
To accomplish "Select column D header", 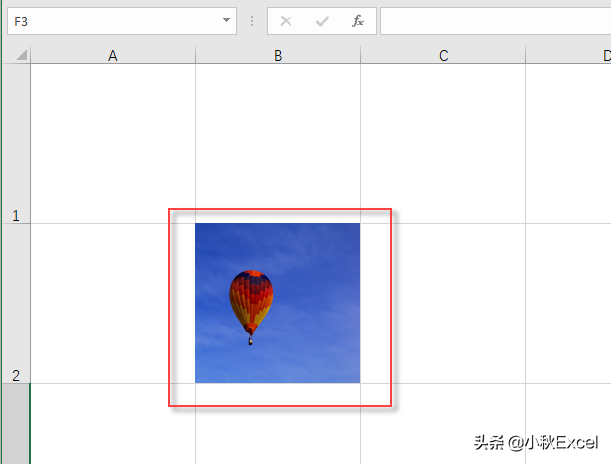I will (x=569, y=55).
